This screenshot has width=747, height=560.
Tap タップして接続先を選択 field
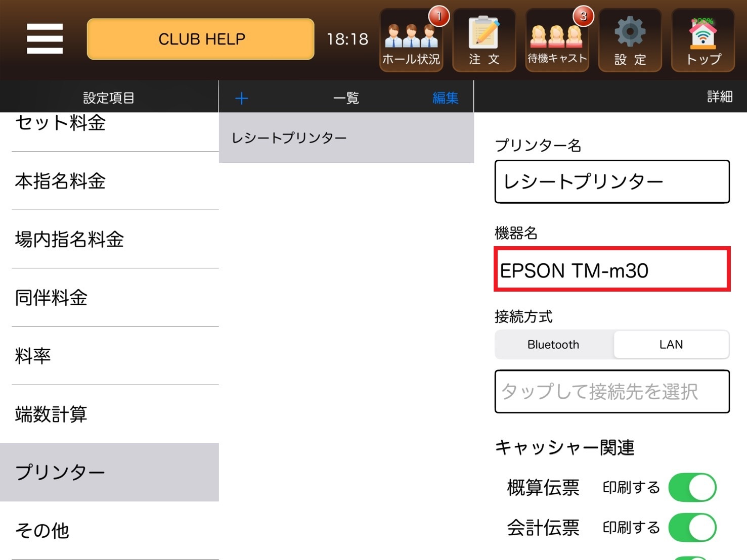pyautogui.click(x=612, y=392)
